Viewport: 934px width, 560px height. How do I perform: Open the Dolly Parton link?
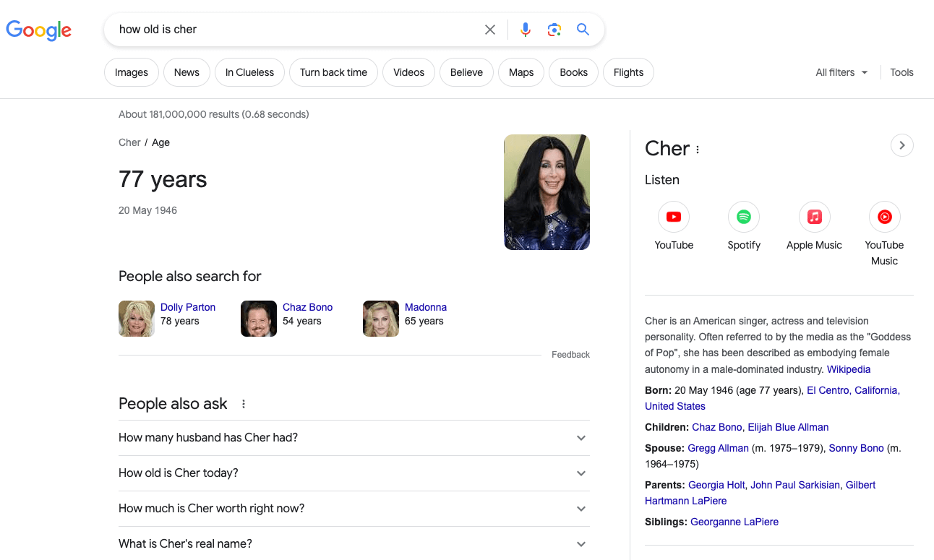point(188,307)
